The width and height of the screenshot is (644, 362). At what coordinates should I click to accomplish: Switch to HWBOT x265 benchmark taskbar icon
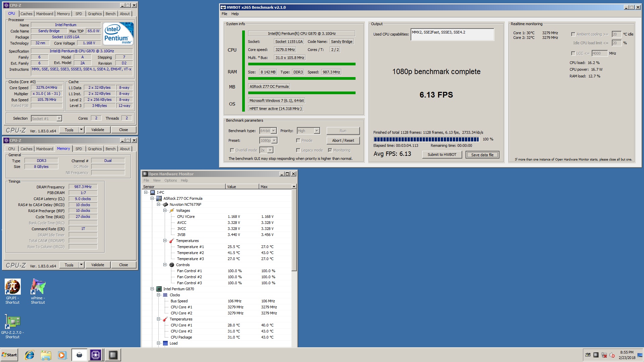(x=79, y=355)
